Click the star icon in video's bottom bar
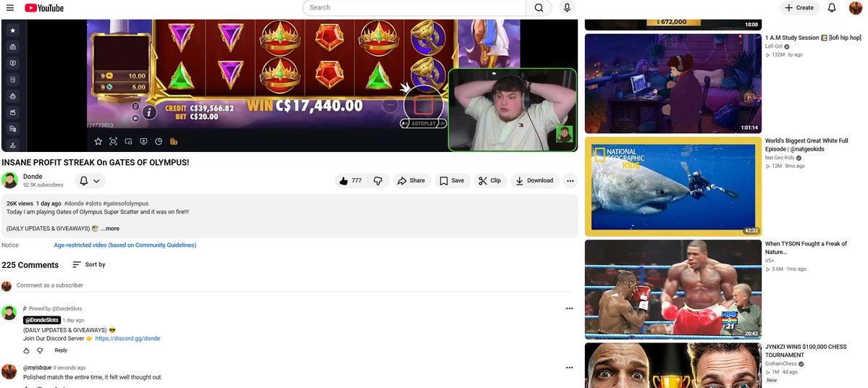This screenshot has width=868, height=388. 98,142
